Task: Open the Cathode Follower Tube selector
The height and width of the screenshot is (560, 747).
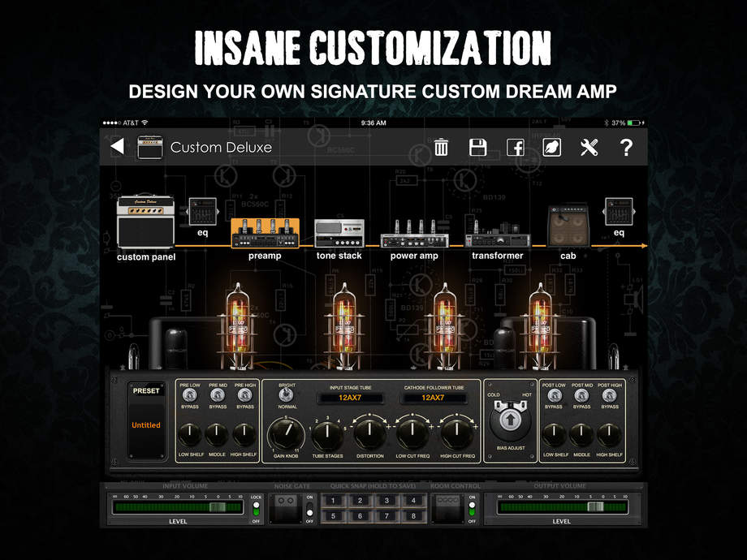Action: [433, 398]
